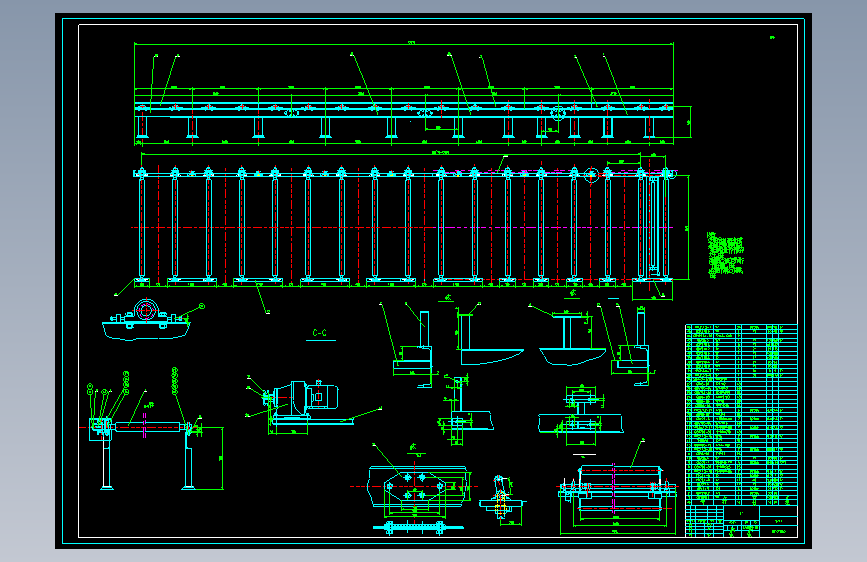867x562 pixels.
Task: Click the circled detail marker on the plan view rollers
Action: (x=591, y=175)
